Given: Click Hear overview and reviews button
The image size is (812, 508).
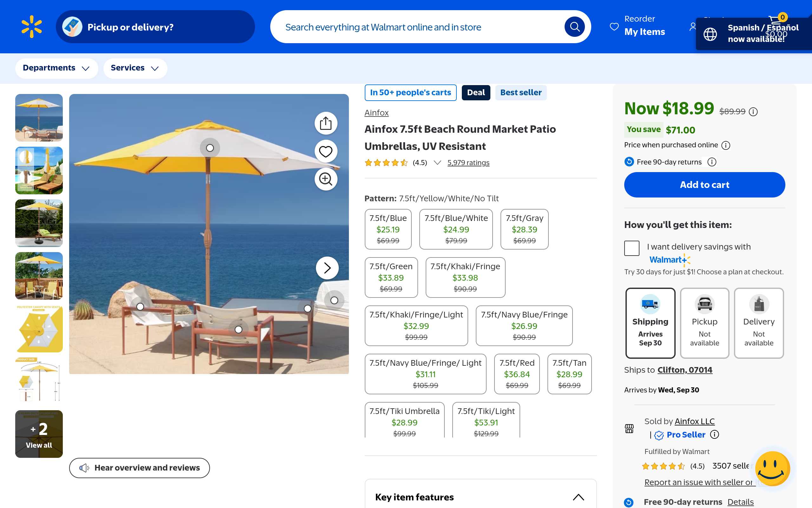Looking at the screenshot, I should pos(140,468).
